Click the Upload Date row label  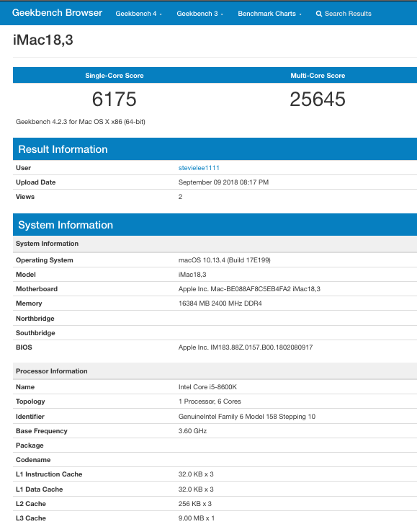tap(35, 182)
